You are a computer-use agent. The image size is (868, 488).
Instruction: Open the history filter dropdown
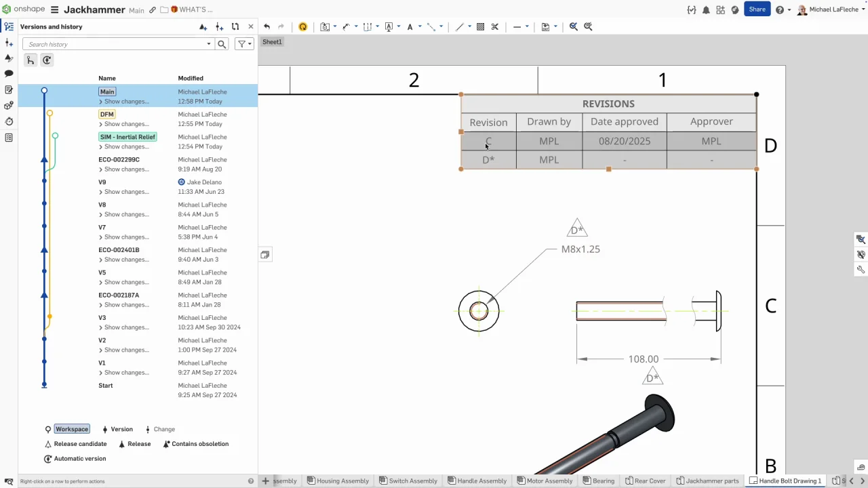(244, 44)
